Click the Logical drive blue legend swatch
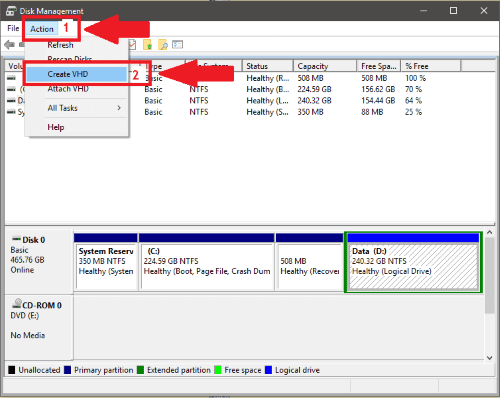Viewport: 500px width, 398px height. pyautogui.click(x=268, y=370)
